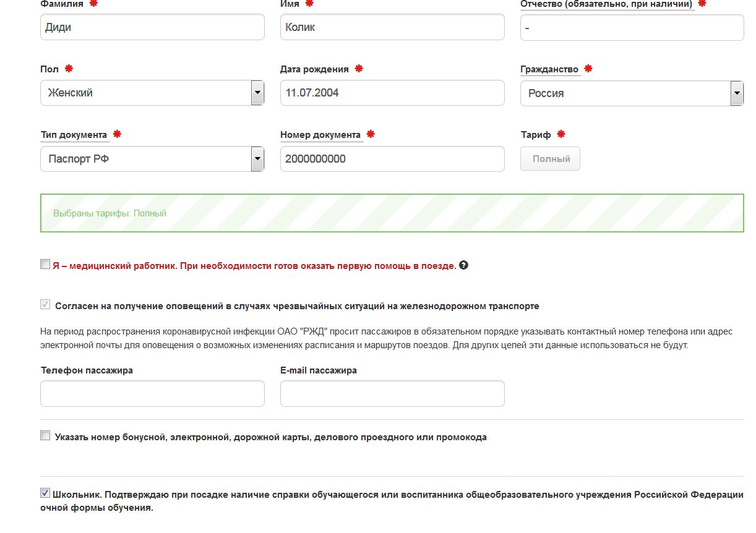Enable bonus card or promo code checkbox
This screenshot has height=533, width=756.
45,436
